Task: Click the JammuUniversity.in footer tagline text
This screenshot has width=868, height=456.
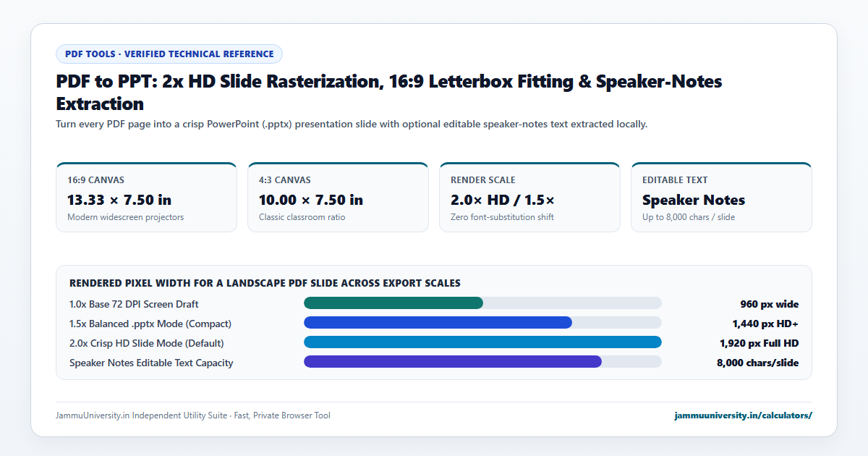Action: [193, 415]
